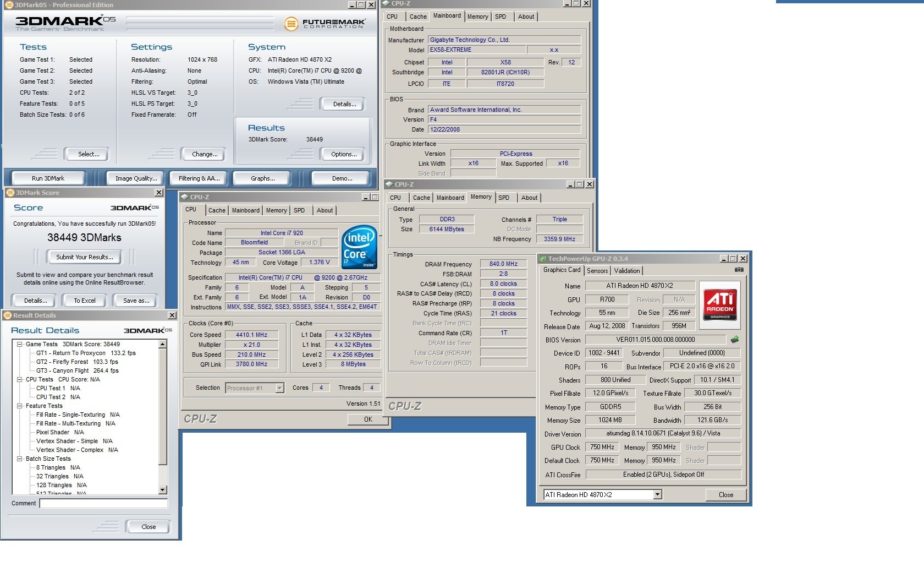The image size is (924, 578).
Task: Select the CPU Test 1 result row
Action: 58,388
